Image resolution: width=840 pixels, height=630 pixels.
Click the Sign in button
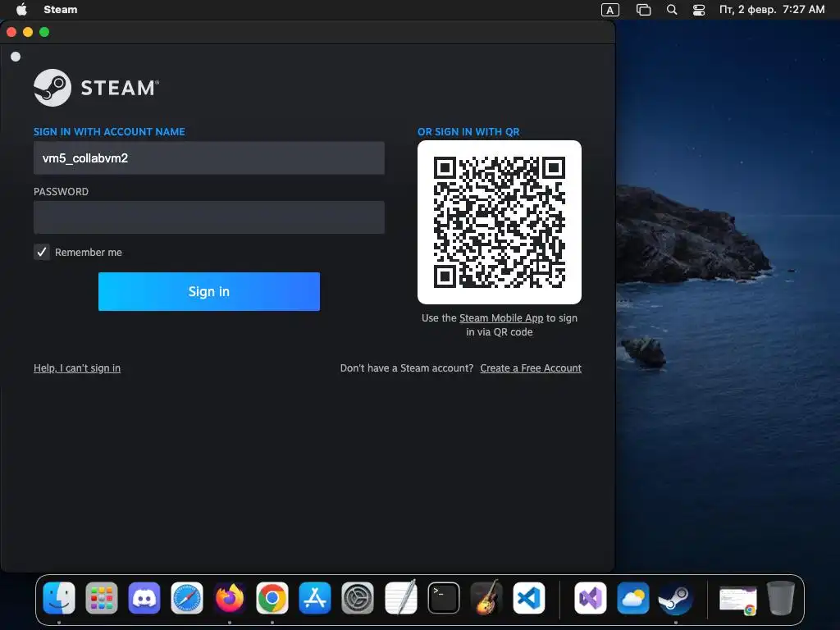209,291
